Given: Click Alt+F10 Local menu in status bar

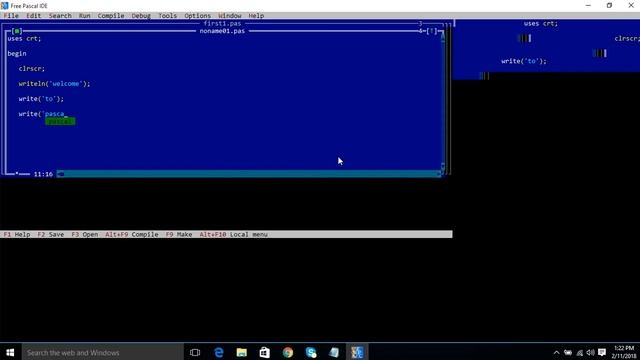Looking at the screenshot, I should [x=233, y=234].
